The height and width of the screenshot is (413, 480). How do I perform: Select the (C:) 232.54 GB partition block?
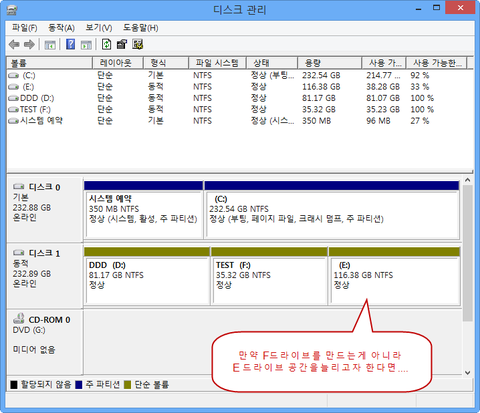(x=332, y=210)
